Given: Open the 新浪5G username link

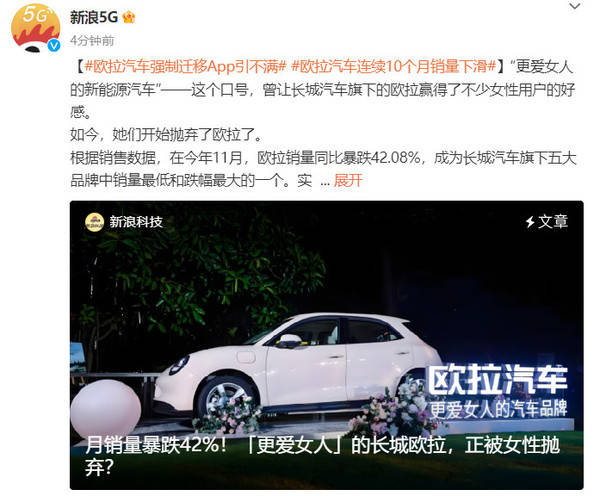Looking at the screenshot, I should [x=94, y=17].
